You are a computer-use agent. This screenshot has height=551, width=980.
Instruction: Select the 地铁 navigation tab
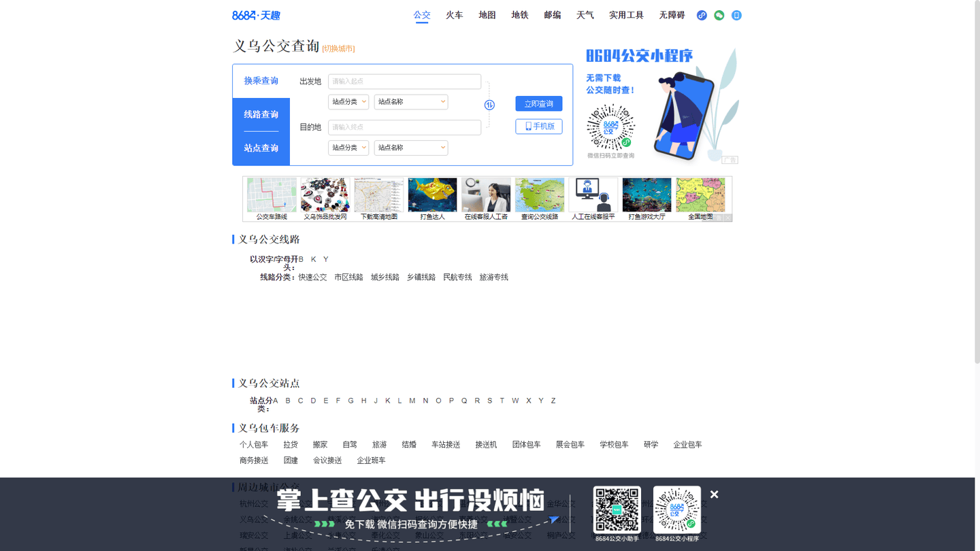(520, 15)
